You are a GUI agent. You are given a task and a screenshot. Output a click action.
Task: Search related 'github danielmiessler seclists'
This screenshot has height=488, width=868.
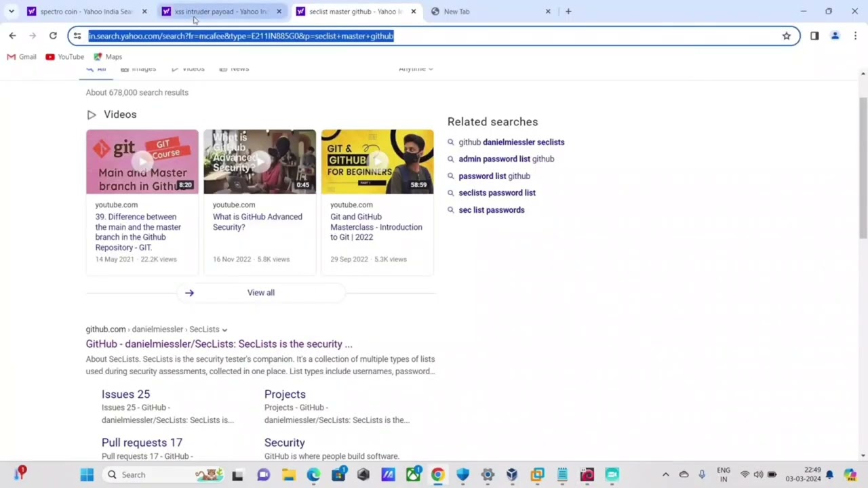pyautogui.click(x=511, y=142)
